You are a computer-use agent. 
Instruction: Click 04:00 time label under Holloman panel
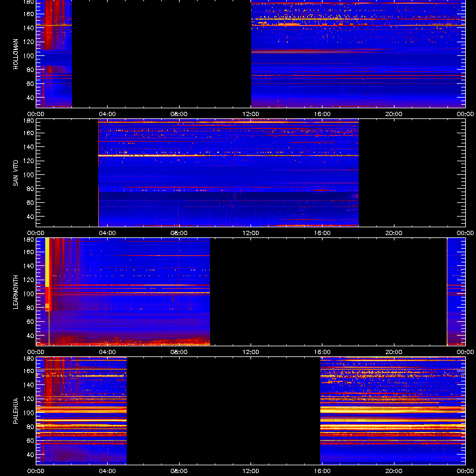pos(108,114)
